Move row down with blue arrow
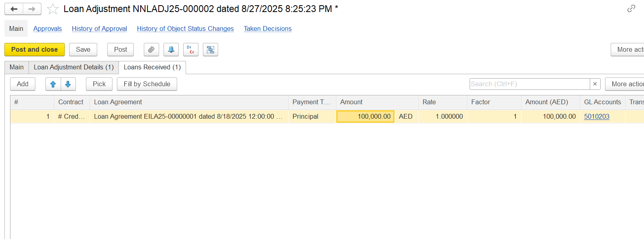Image resolution: width=644 pixels, height=239 pixels. [68, 84]
